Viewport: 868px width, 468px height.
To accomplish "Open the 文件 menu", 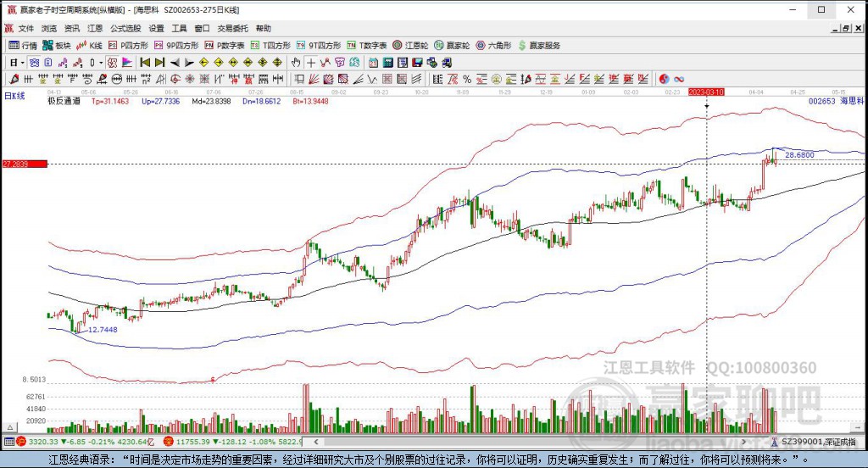I will (25, 28).
